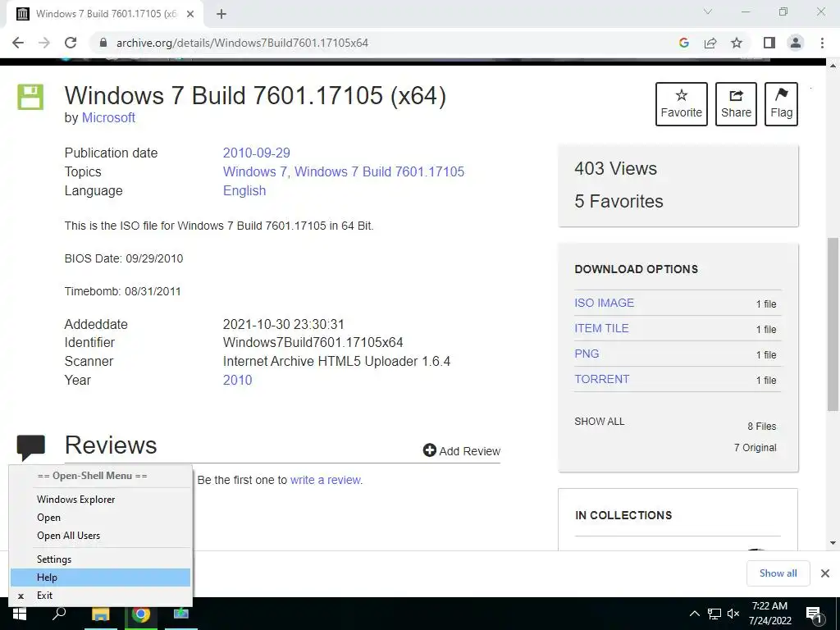
Task: Click the scrollbar down arrow
Action: pyautogui.click(x=833, y=543)
